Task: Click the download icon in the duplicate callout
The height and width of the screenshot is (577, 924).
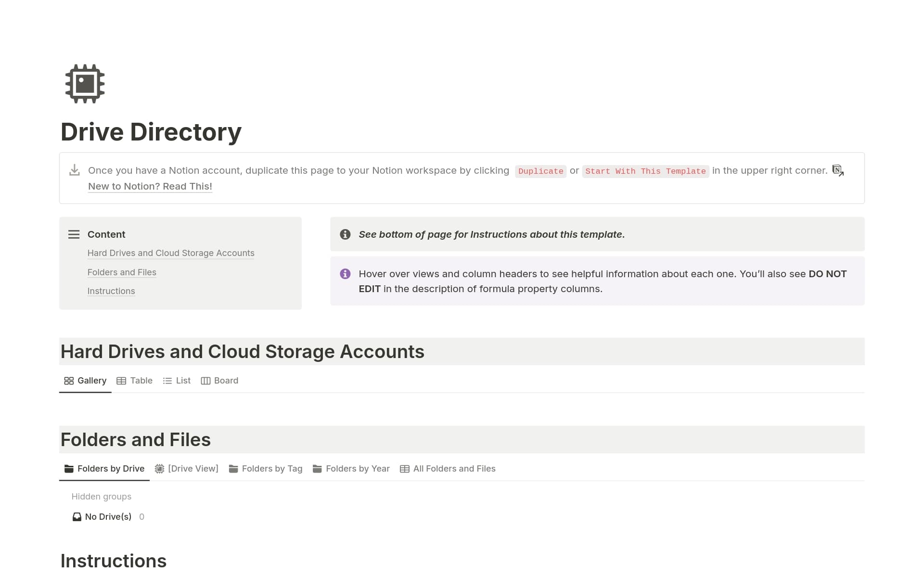Action: pyautogui.click(x=74, y=170)
